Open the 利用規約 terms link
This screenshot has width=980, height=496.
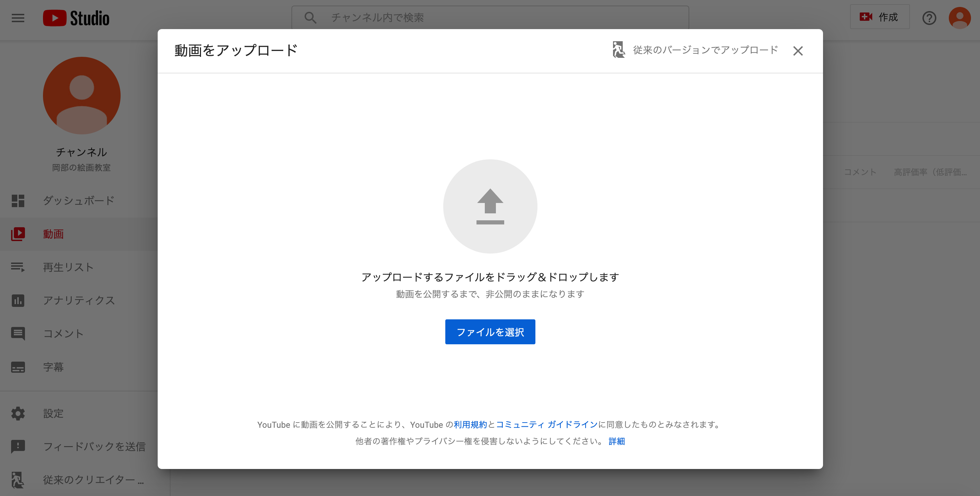470,425
